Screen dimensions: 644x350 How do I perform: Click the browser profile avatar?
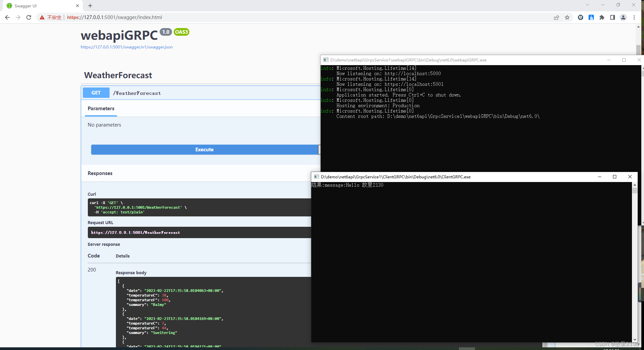pos(623,17)
